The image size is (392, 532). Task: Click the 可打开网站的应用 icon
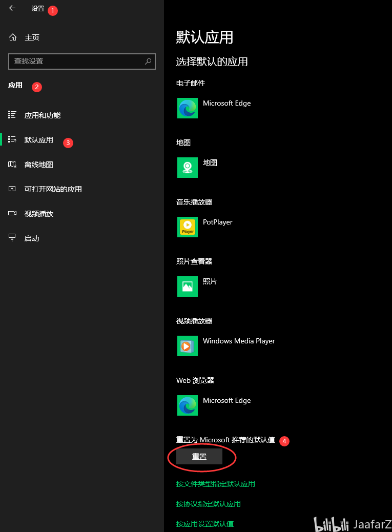click(x=12, y=189)
